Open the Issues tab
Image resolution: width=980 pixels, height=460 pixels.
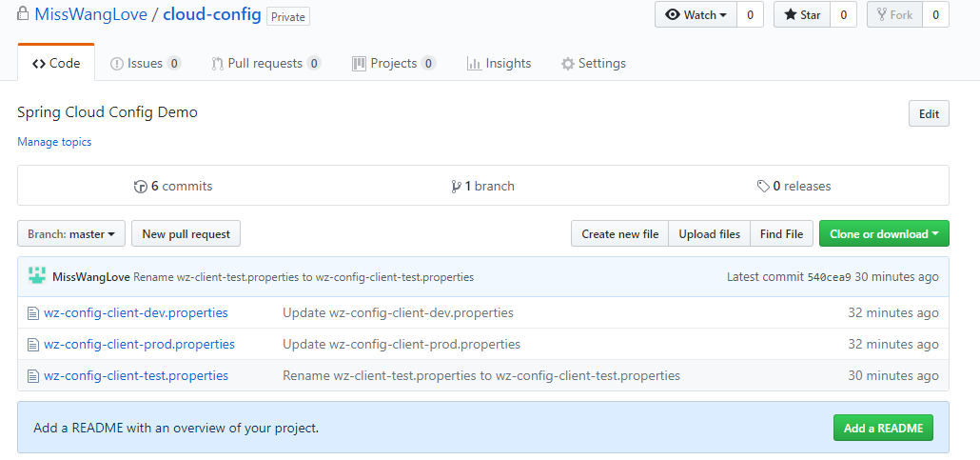tap(146, 63)
